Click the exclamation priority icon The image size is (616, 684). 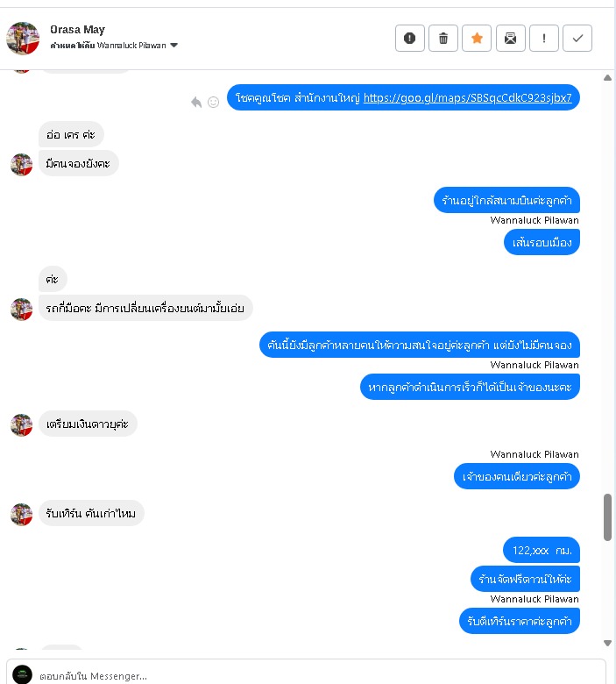(x=544, y=39)
